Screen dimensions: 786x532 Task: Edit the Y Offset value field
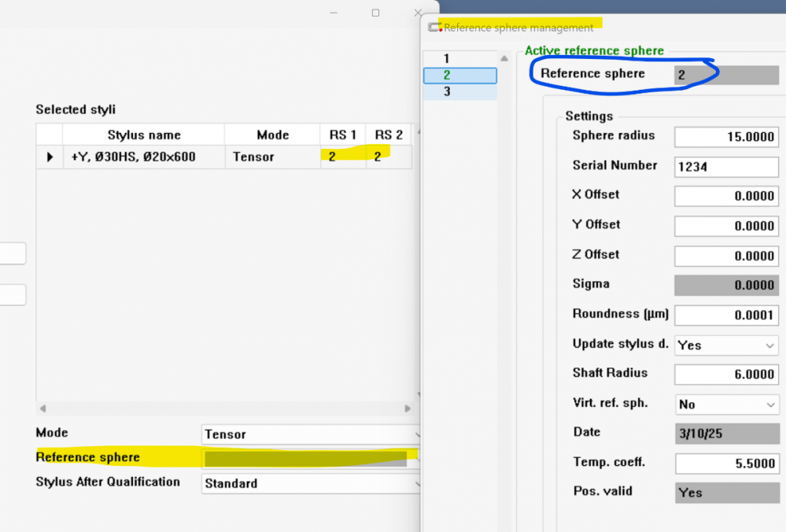point(726,226)
